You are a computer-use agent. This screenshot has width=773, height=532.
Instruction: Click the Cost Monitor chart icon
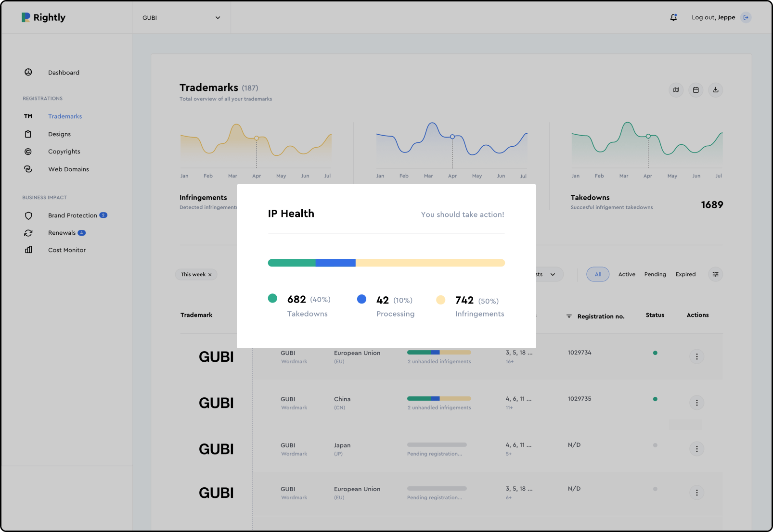click(x=28, y=250)
